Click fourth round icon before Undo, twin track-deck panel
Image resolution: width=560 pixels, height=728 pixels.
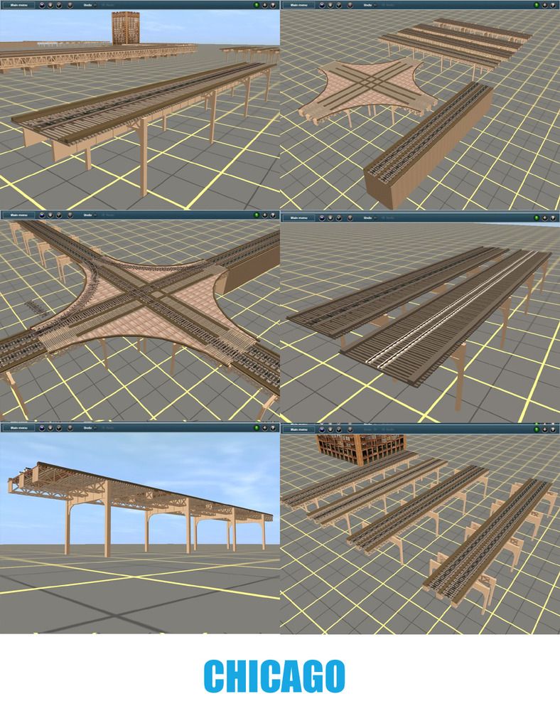[x=350, y=218]
